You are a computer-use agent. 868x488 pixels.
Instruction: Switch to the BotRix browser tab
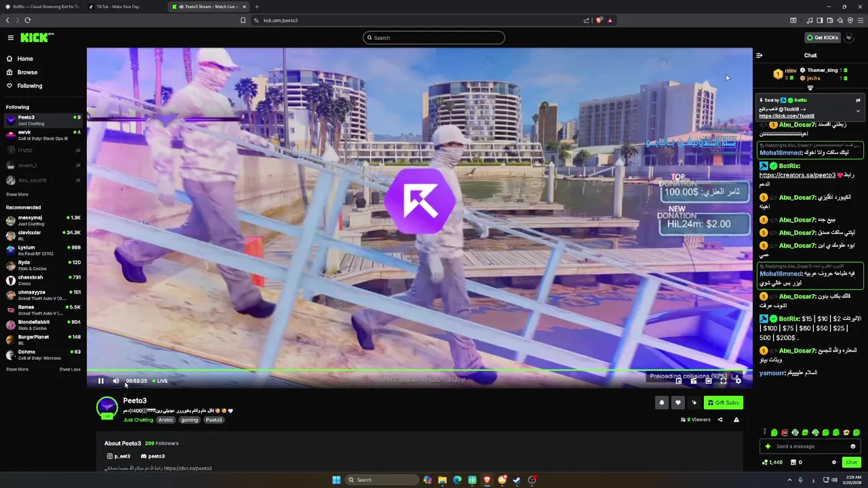click(x=42, y=7)
